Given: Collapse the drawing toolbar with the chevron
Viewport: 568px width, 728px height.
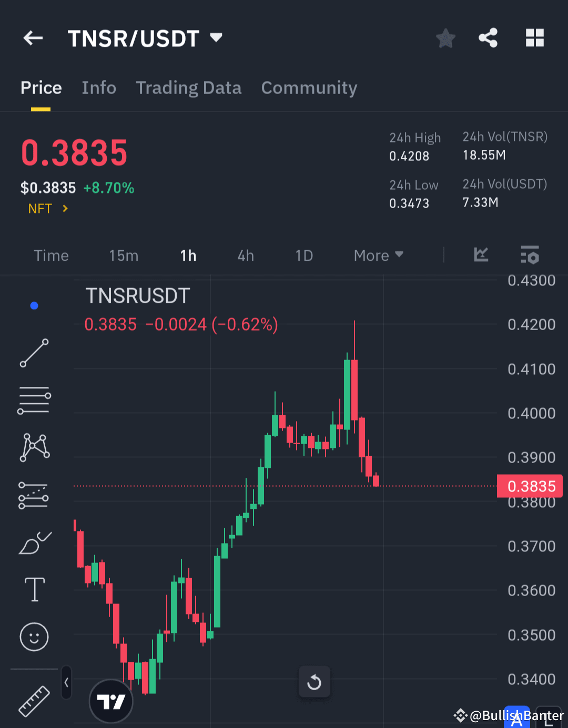Looking at the screenshot, I should tap(66, 681).
